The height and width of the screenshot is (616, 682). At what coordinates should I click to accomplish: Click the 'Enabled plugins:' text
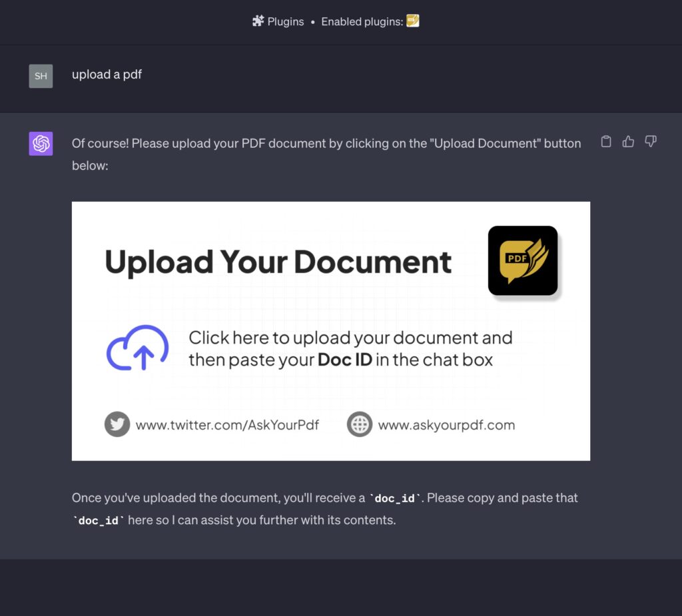point(362,21)
